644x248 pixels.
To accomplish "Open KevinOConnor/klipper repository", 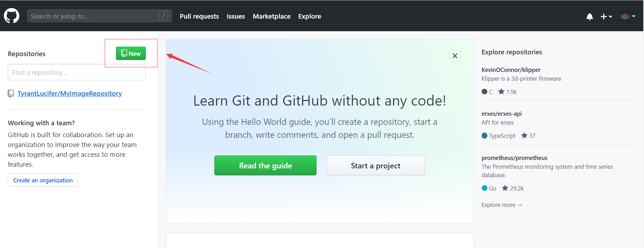I will coord(511,70).
